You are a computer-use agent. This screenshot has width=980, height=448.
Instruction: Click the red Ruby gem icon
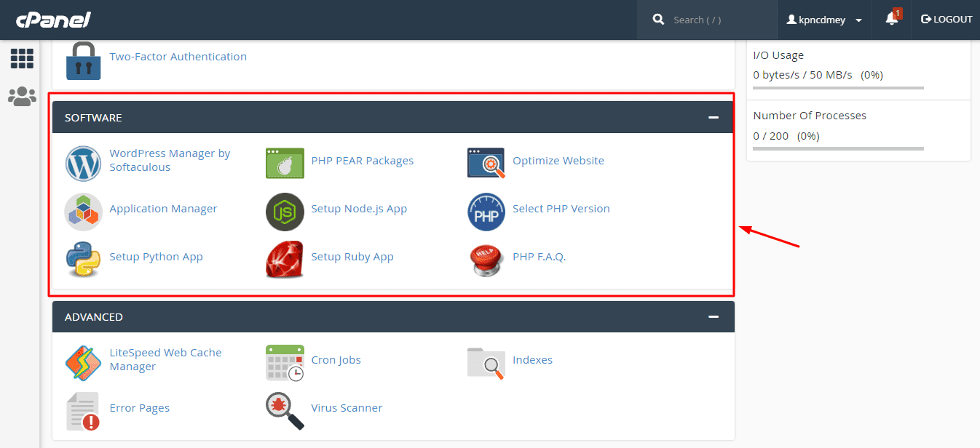[x=285, y=259]
